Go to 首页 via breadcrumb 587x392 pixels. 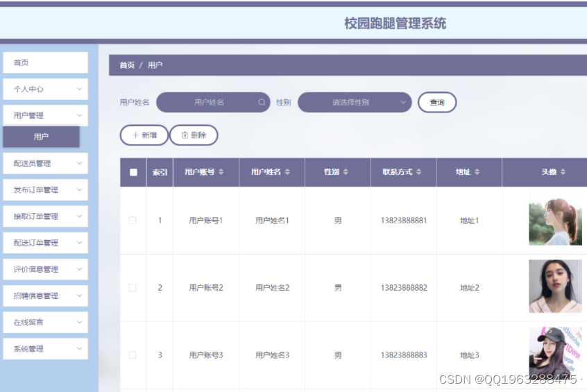[x=127, y=65]
